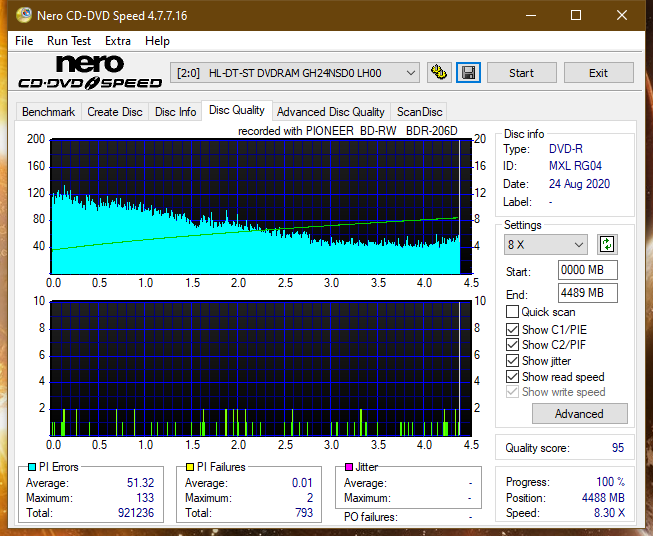Open the drive selection dropdown
Screen dimensions: 653x536
295,73
